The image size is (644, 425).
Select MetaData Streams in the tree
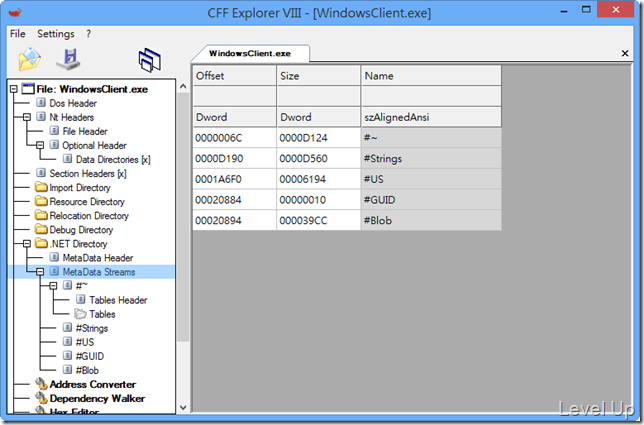pyautogui.click(x=99, y=272)
